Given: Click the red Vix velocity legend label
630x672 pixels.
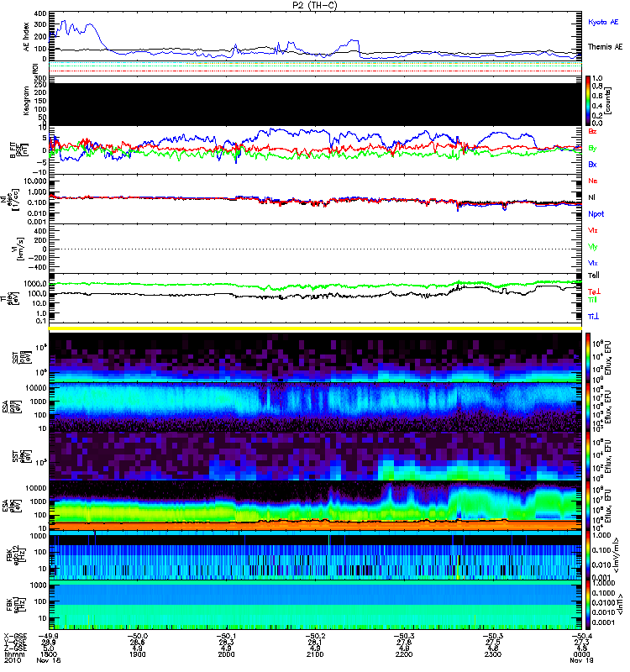Looking at the screenshot, I should 592,230.
